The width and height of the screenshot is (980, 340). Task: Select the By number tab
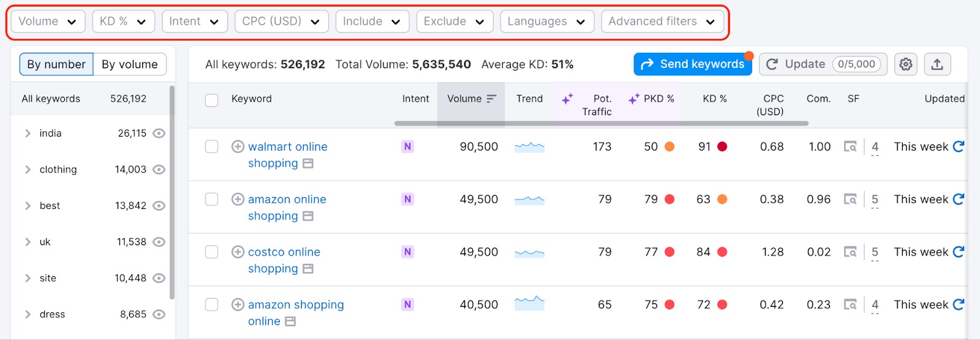[x=56, y=64]
